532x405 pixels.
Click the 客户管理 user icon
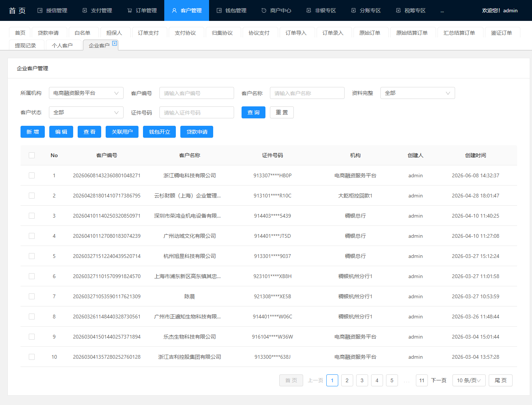click(174, 10)
